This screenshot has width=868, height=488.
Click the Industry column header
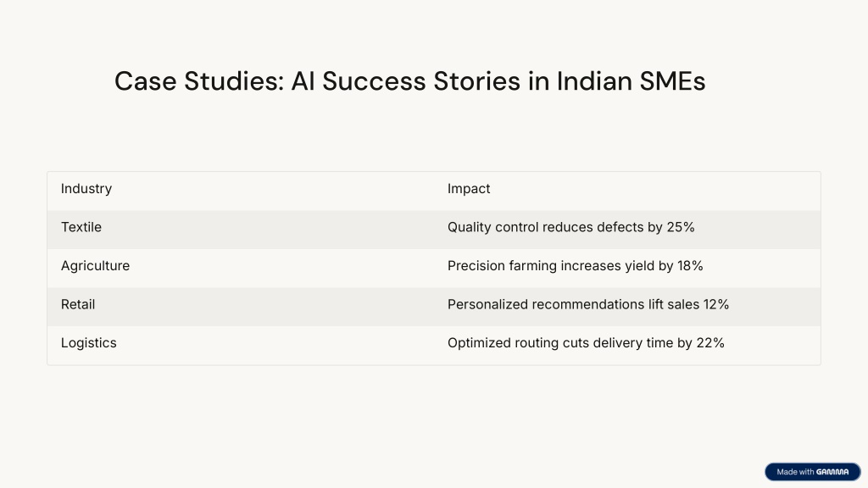[86, 189]
